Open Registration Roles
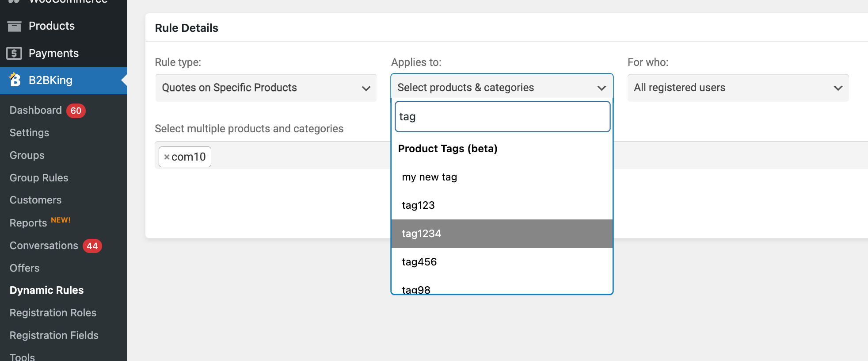This screenshot has width=868, height=361. 53,313
